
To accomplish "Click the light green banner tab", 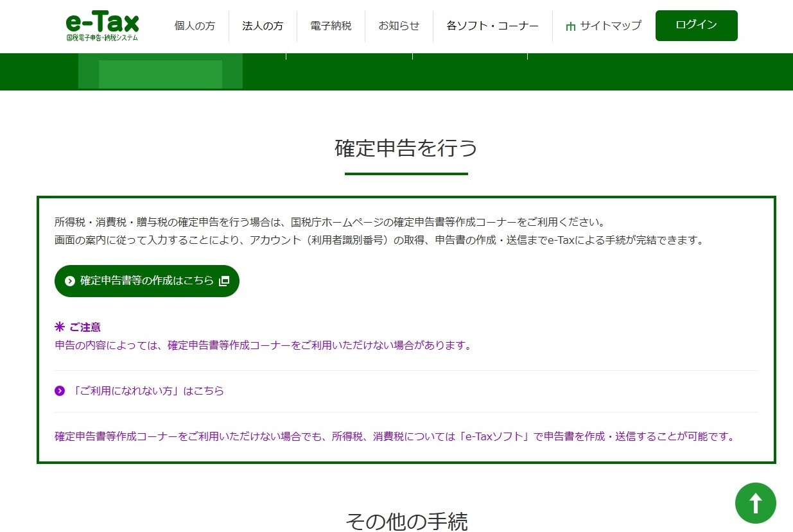I will point(161,72).
